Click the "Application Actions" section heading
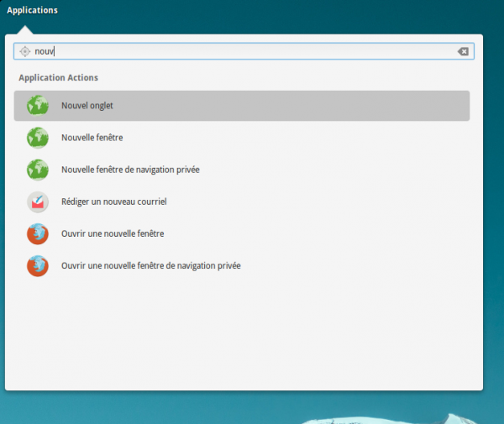Image resolution: width=504 pixels, height=424 pixels. pyautogui.click(x=58, y=78)
